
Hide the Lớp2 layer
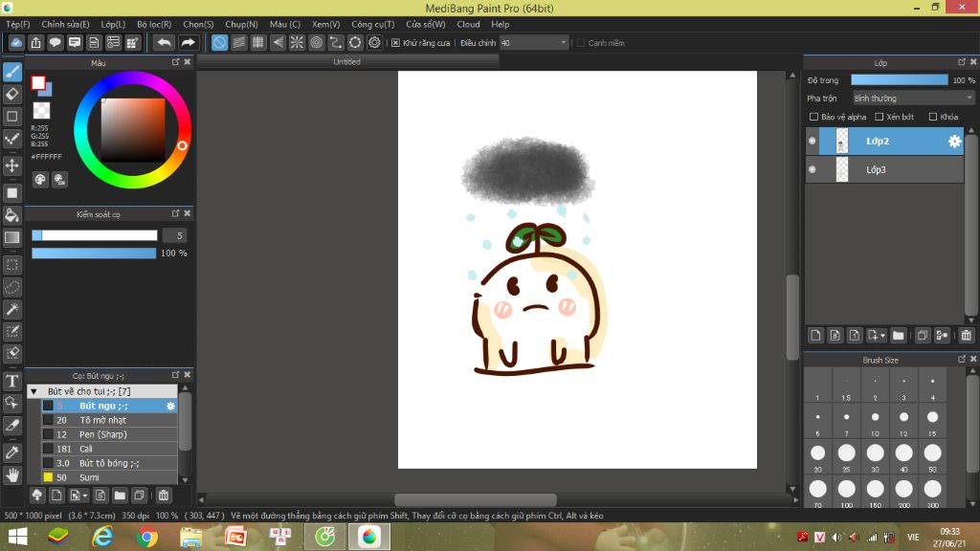pos(812,142)
